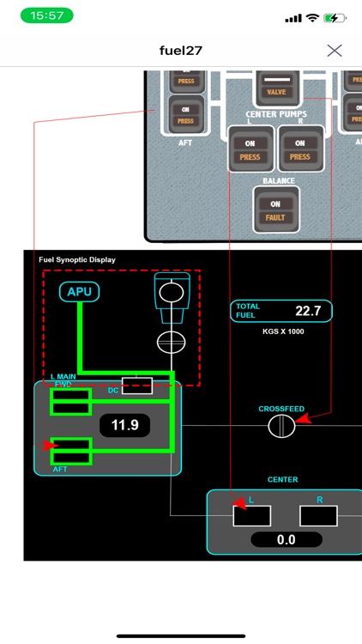Close the fuel27 image viewer
The width and height of the screenshot is (362, 644).
coord(335,51)
